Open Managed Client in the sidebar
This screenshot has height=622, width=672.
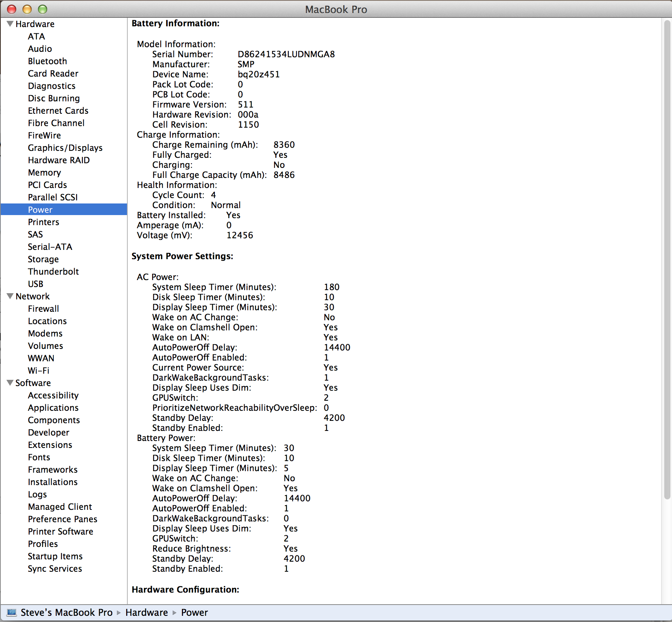[x=60, y=507]
